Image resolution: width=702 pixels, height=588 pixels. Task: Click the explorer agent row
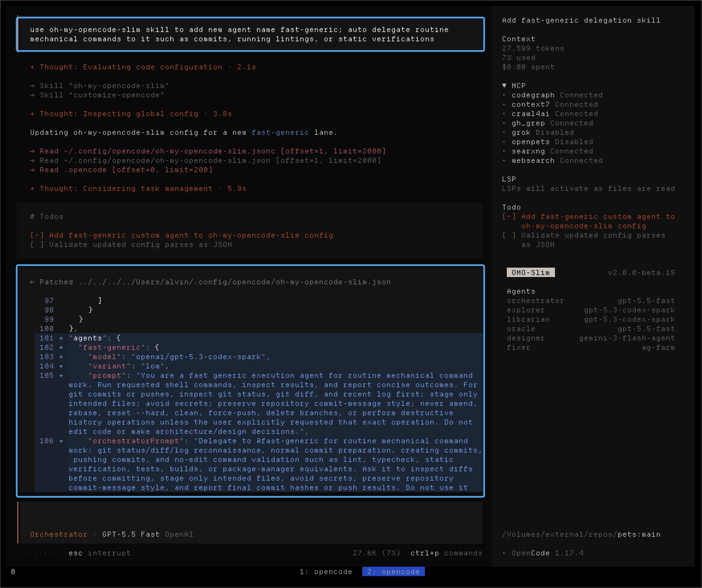tap(591, 310)
